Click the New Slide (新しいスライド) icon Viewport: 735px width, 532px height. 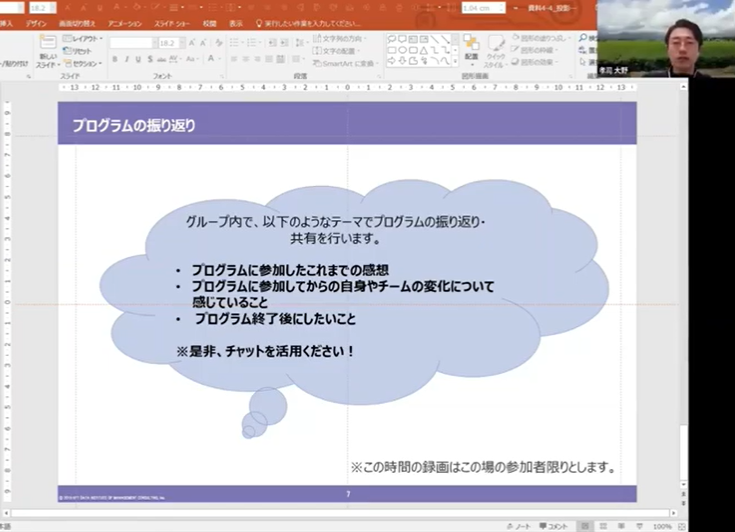click(x=48, y=50)
